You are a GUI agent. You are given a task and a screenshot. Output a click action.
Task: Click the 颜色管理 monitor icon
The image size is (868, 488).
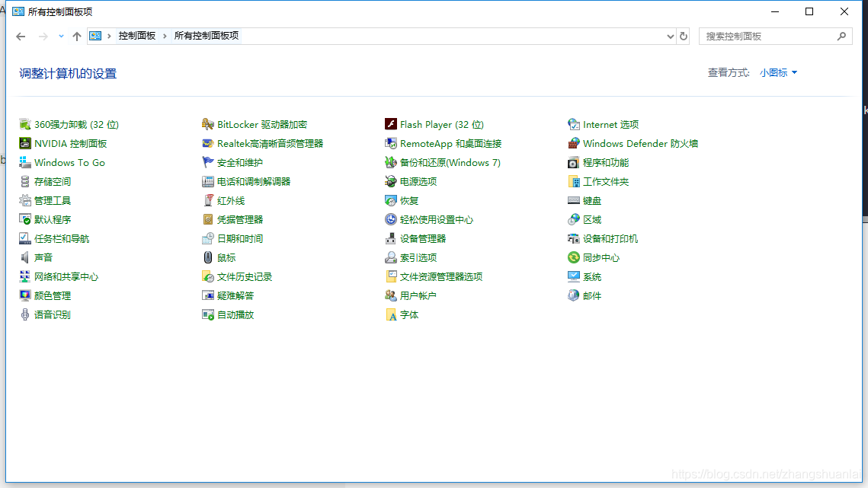coord(25,295)
